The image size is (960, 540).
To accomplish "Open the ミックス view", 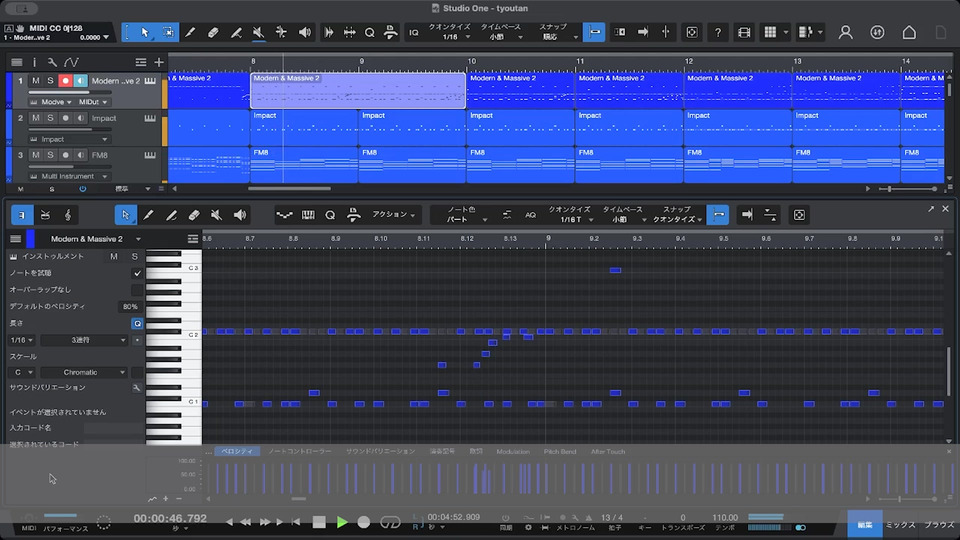I will point(900,524).
